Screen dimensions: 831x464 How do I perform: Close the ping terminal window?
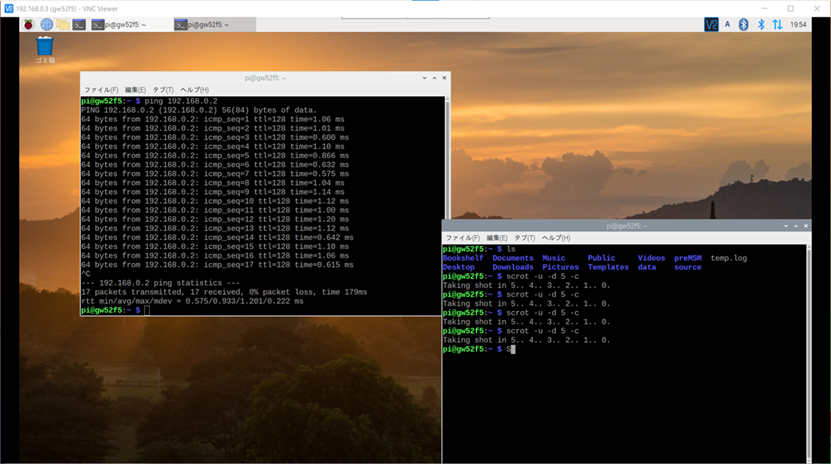click(x=443, y=78)
